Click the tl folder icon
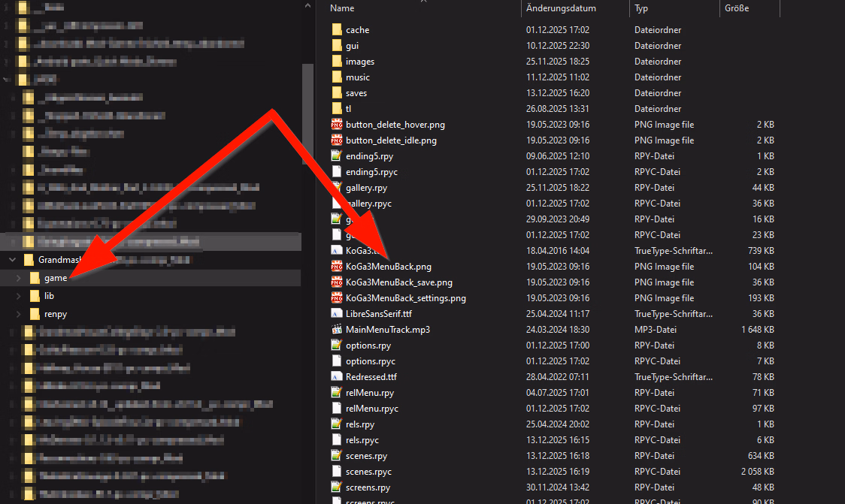The image size is (845, 504). (337, 109)
